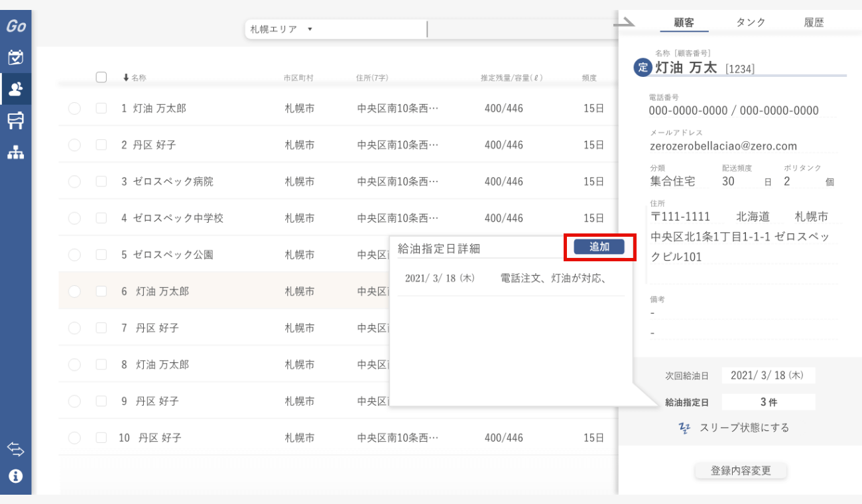The image size is (862, 504).
Task: Click 15日 frequency in row 2
Action: pos(593,145)
